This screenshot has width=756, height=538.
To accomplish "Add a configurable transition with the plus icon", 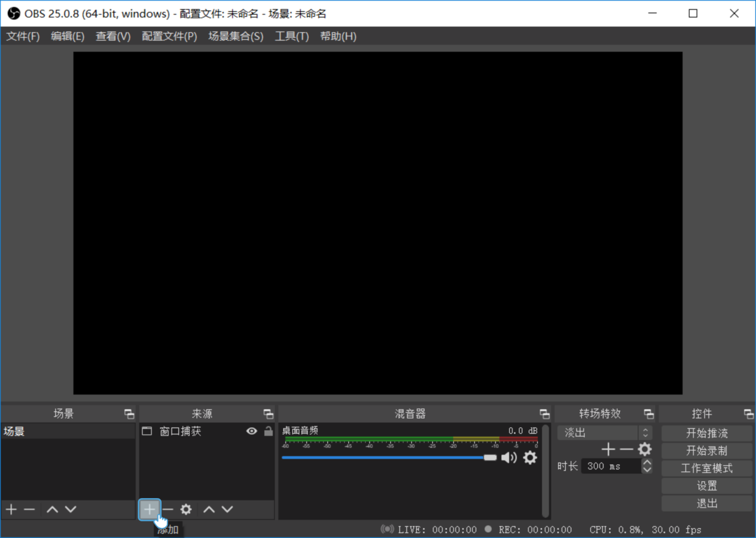I will (x=608, y=450).
